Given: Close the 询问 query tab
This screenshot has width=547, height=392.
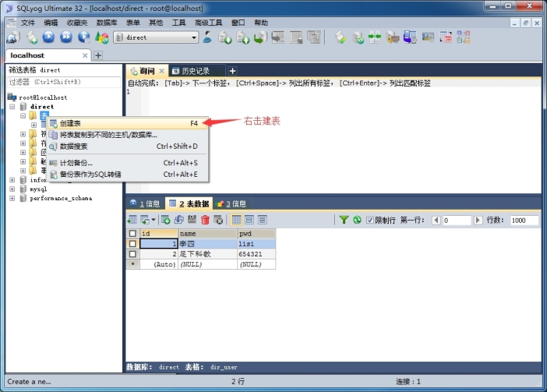Looking at the screenshot, I should (x=161, y=71).
